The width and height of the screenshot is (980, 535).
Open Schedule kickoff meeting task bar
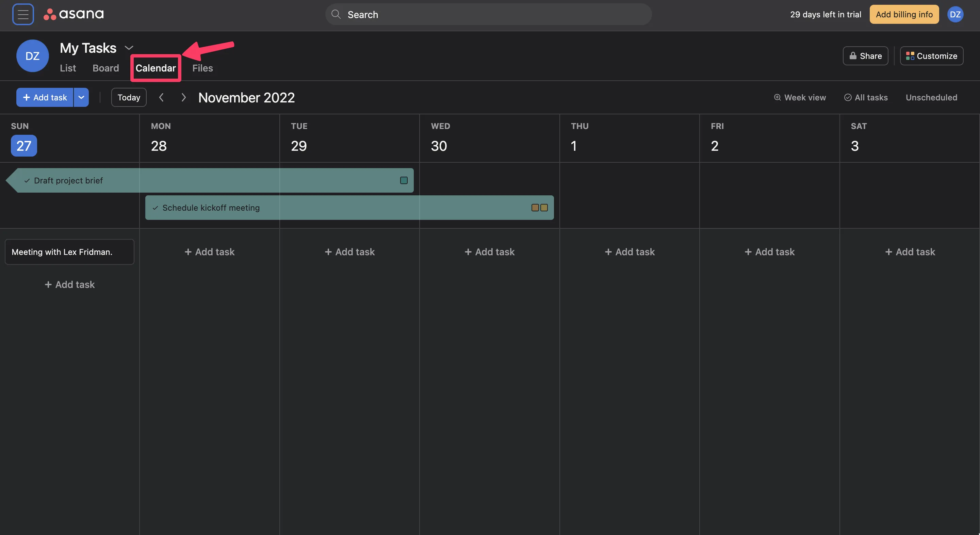(x=349, y=208)
